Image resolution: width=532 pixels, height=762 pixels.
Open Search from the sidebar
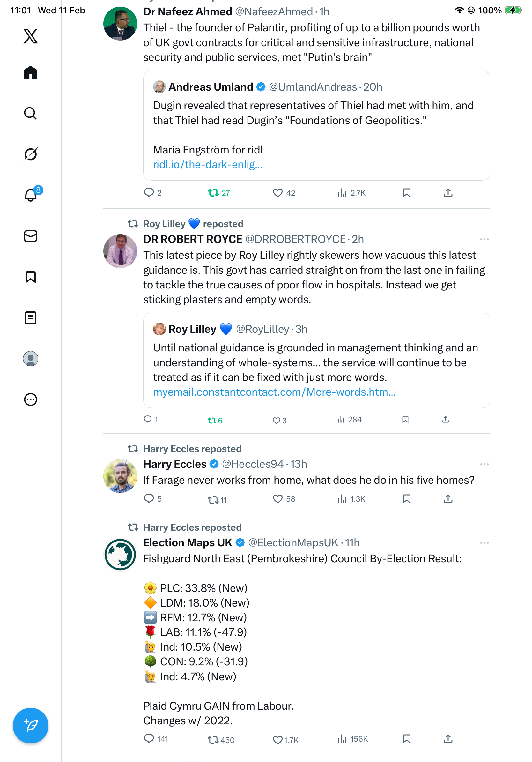point(31,114)
